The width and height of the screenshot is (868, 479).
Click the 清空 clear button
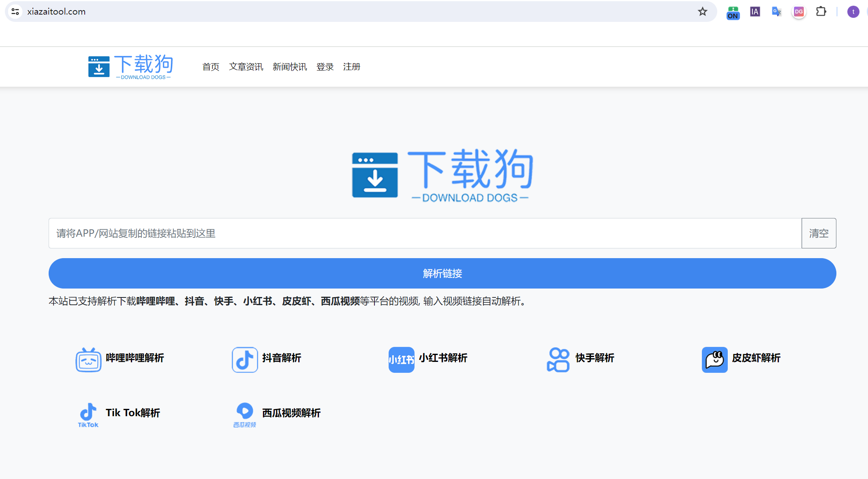819,233
